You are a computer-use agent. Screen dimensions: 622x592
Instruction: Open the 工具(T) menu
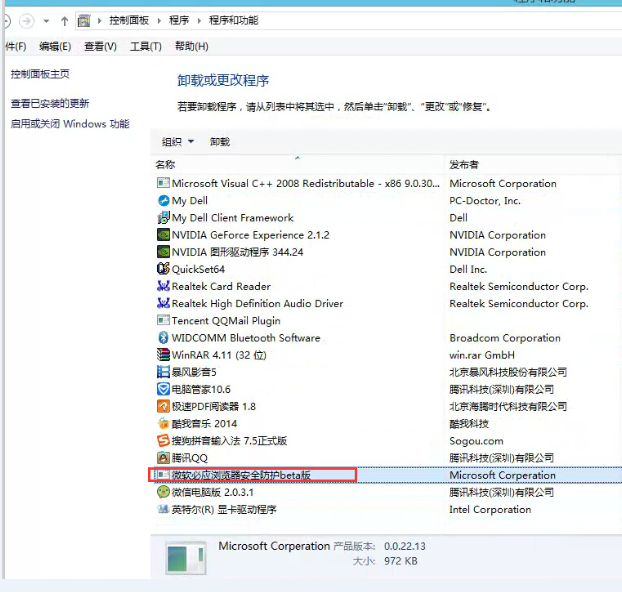coord(146,46)
